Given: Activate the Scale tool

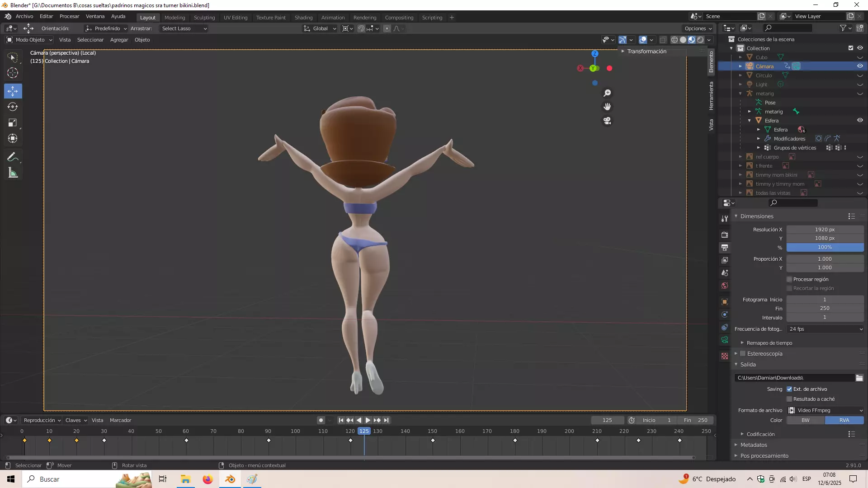Looking at the screenshot, I should click(x=13, y=123).
